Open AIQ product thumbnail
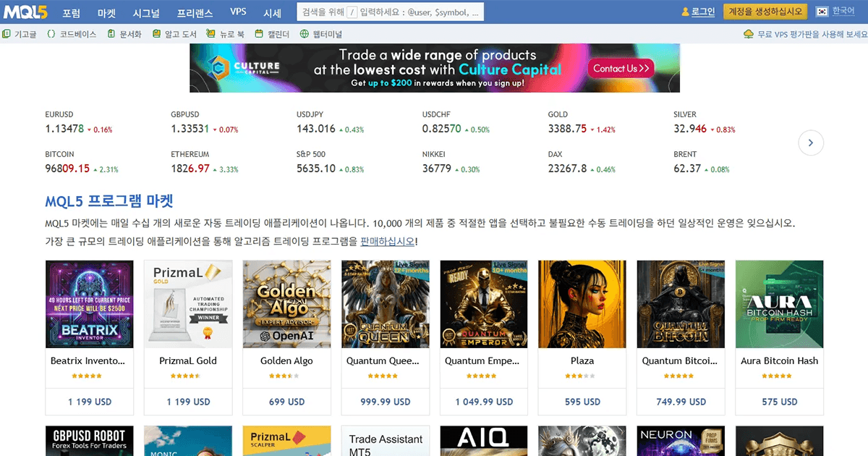Screen dimensions: 868x456 [x=483, y=441]
